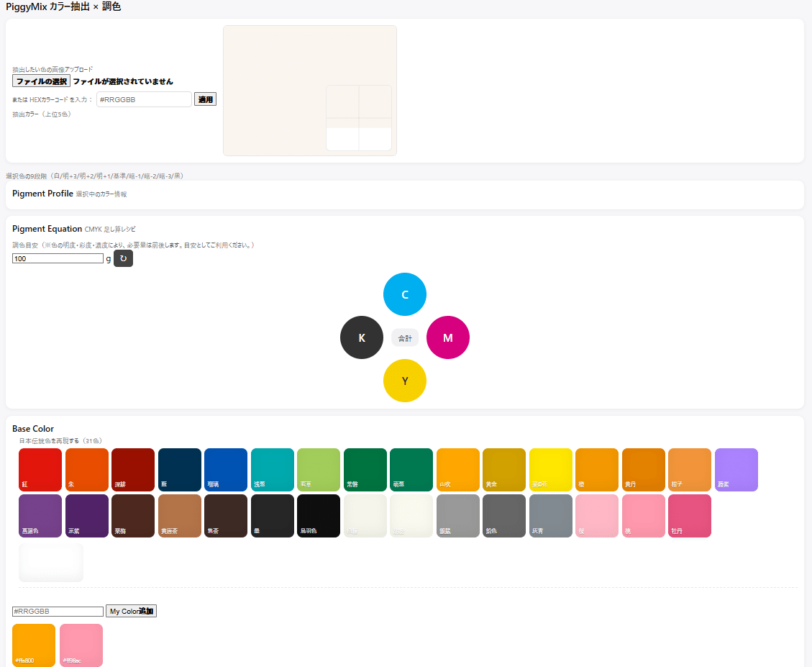
Task: Select the 桃 pink swatch
Action: pyautogui.click(x=643, y=516)
